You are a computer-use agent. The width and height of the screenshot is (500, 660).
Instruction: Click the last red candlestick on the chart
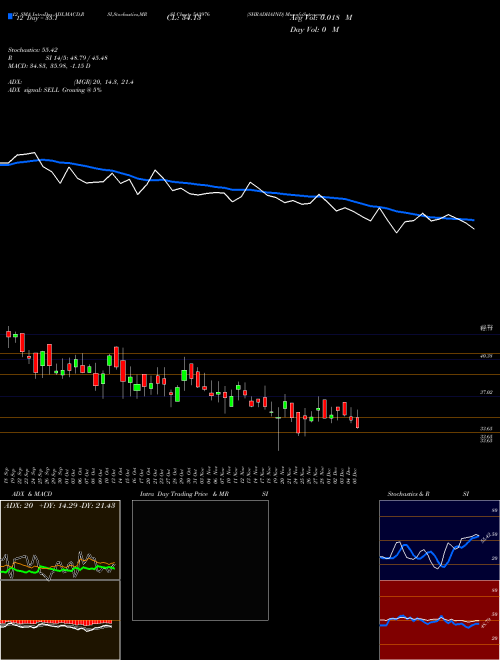(x=358, y=422)
